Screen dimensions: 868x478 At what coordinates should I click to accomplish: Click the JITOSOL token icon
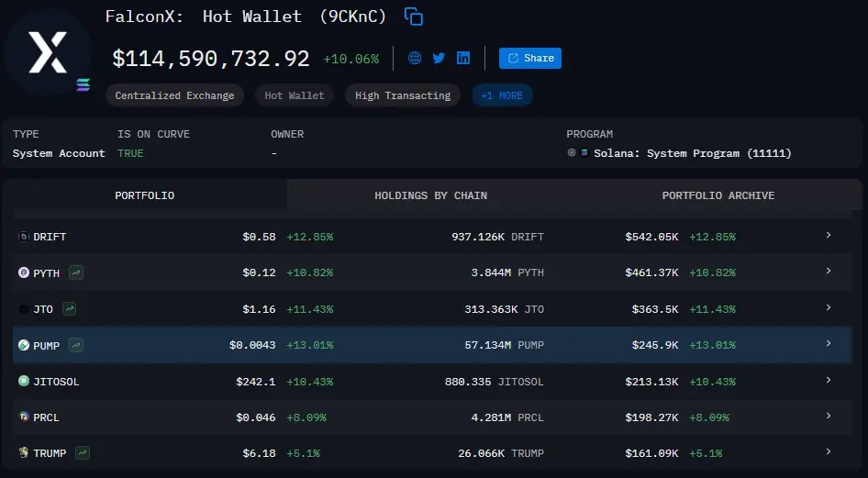coord(24,381)
